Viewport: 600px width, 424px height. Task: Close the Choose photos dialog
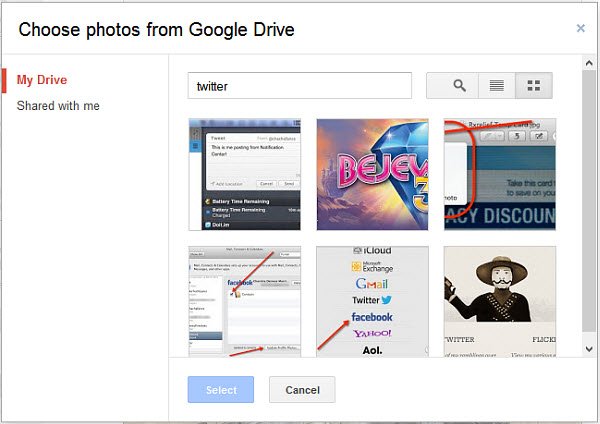(x=580, y=28)
